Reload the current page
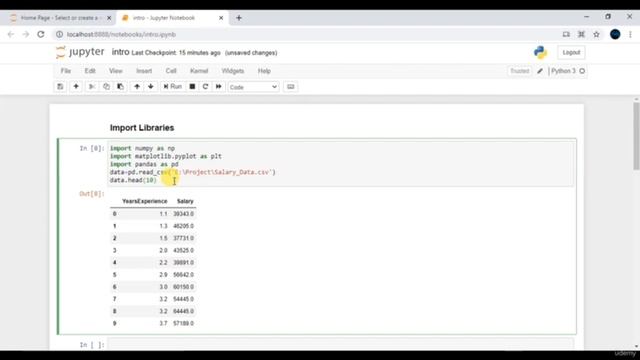640x360 pixels. tap(41, 34)
